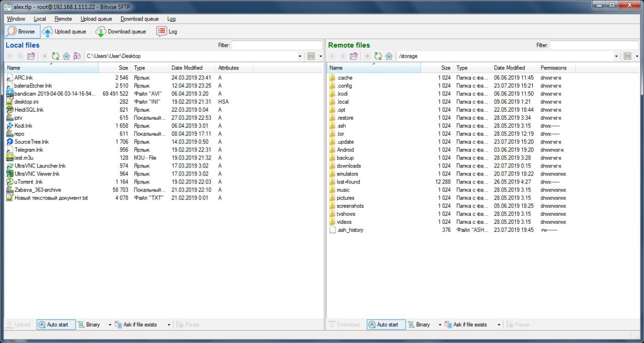Expand the local path history dropdown
644x343 pixels.
(300, 56)
